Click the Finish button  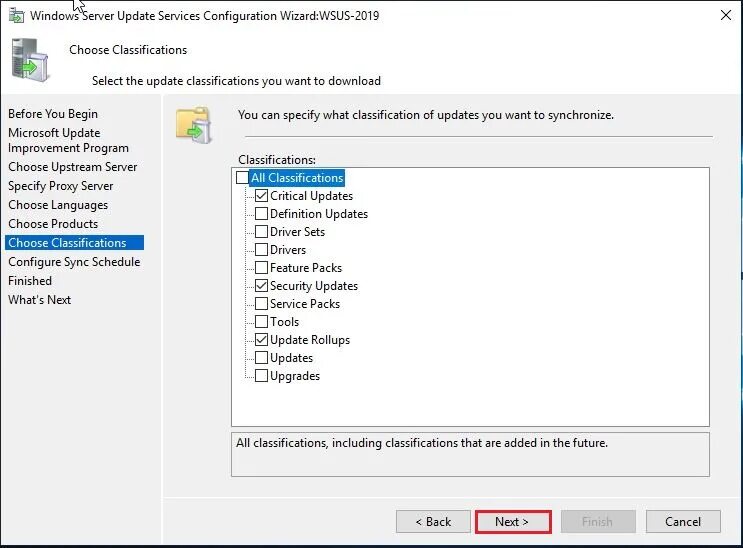coord(598,522)
